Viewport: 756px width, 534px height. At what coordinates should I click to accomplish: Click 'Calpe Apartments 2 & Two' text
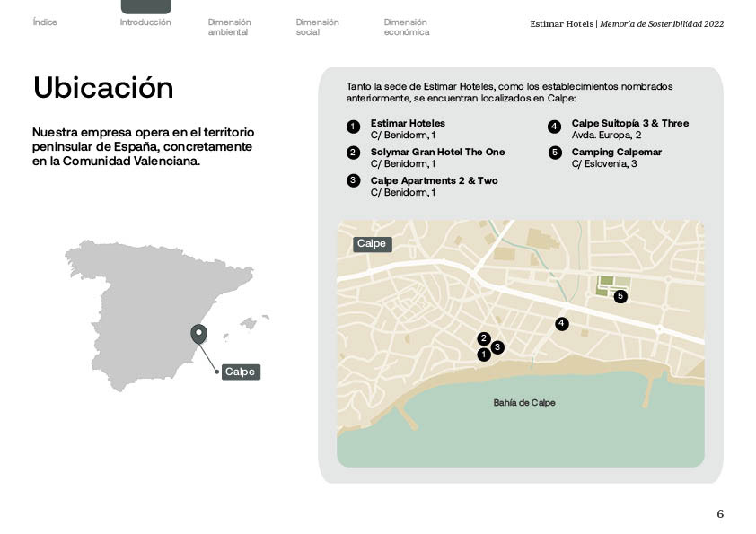(434, 180)
